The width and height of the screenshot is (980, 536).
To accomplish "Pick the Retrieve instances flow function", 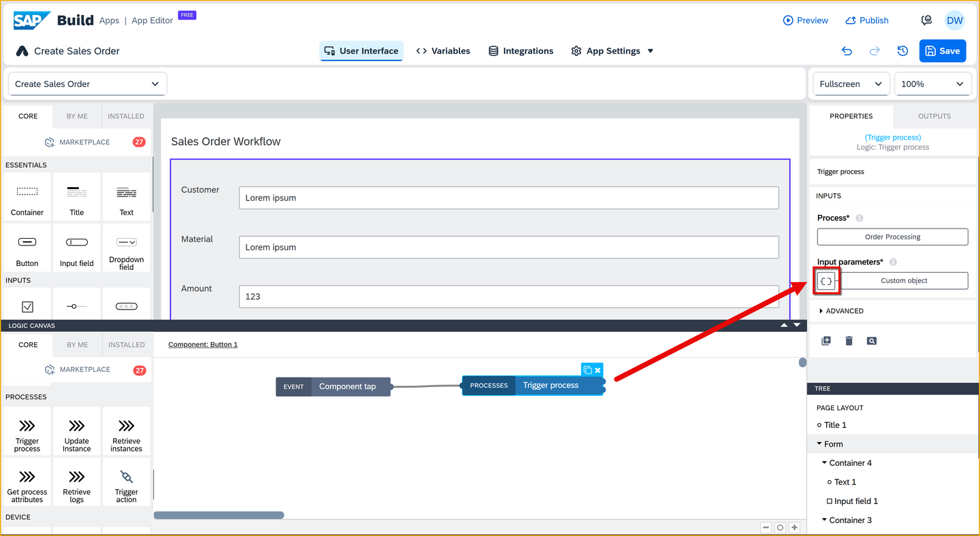I will 127,431.
